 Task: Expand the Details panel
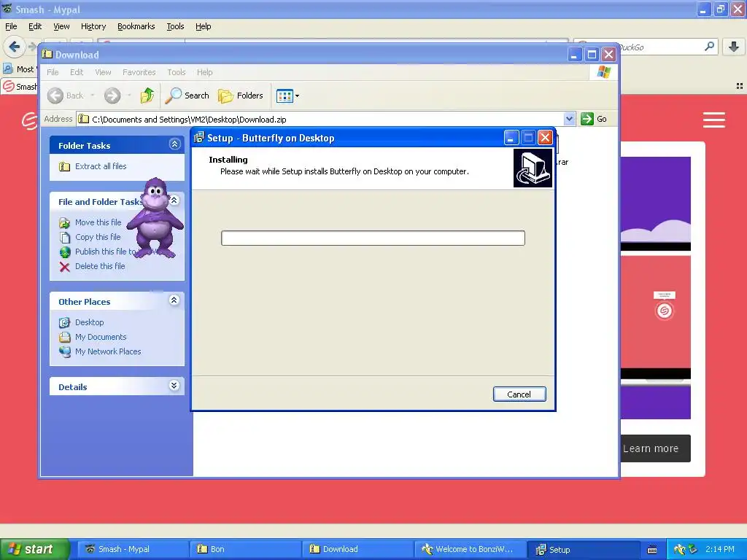pos(174,386)
